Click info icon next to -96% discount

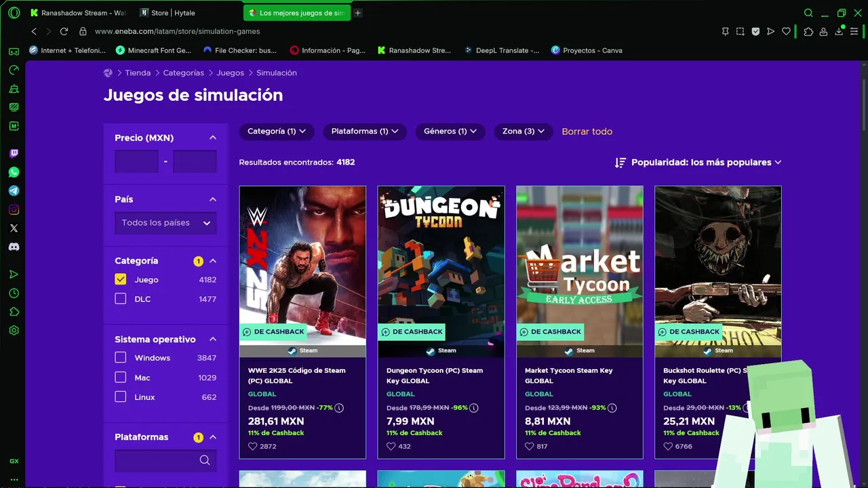474,408
